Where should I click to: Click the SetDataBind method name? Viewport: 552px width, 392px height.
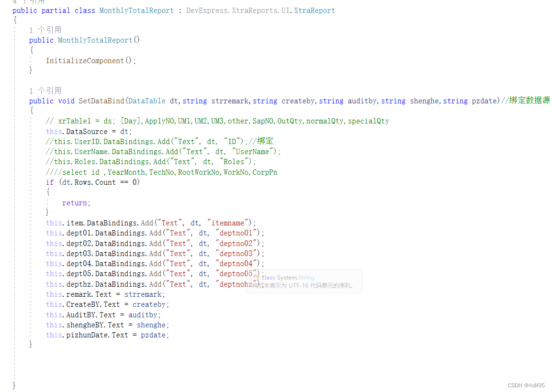[x=101, y=101]
